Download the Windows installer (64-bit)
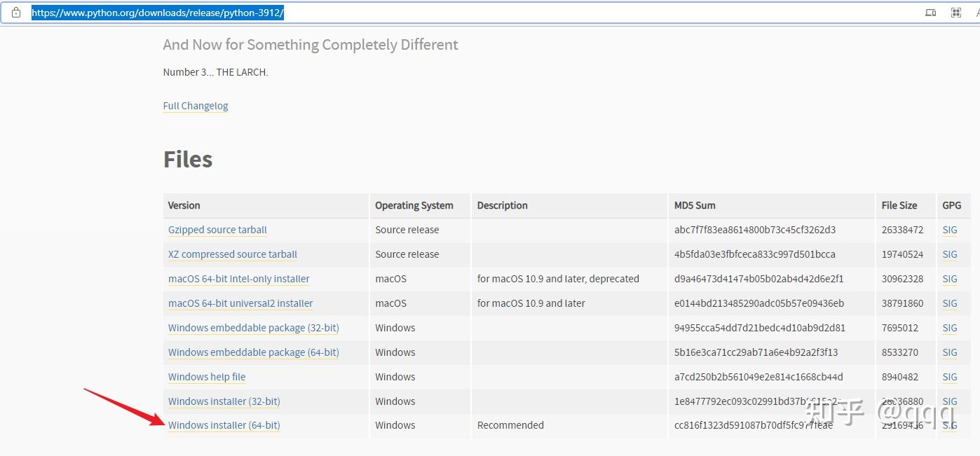Viewport: 980px width, 456px height. click(x=224, y=425)
